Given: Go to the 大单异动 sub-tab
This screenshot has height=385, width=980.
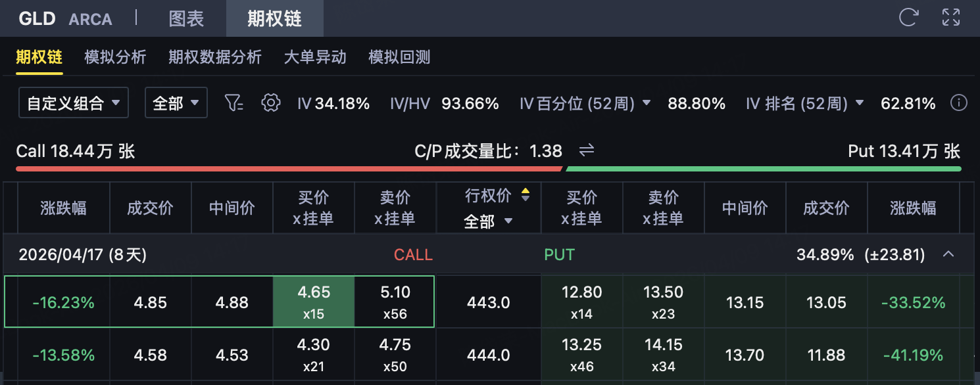Looking at the screenshot, I should tap(315, 57).
